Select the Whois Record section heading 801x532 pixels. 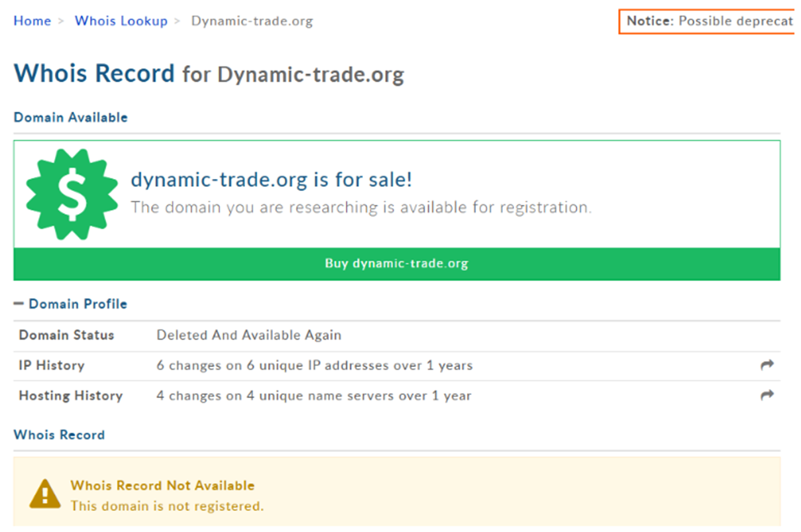pyautogui.click(x=59, y=435)
